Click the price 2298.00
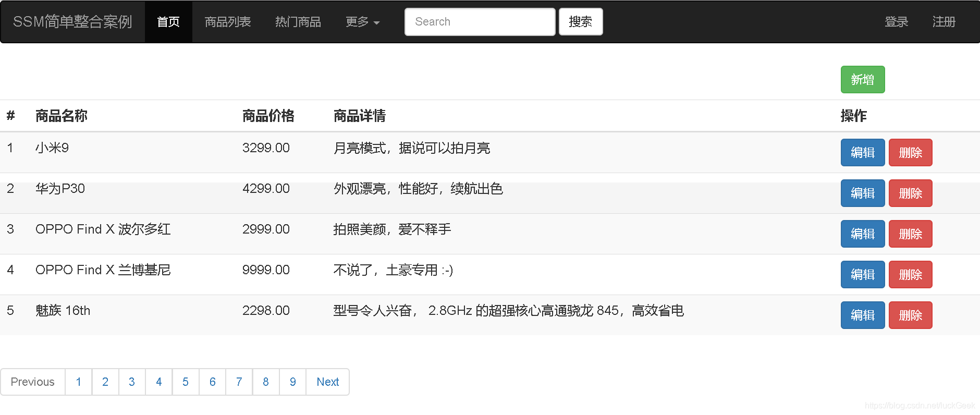The width and height of the screenshot is (980, 415). (266, 311)
